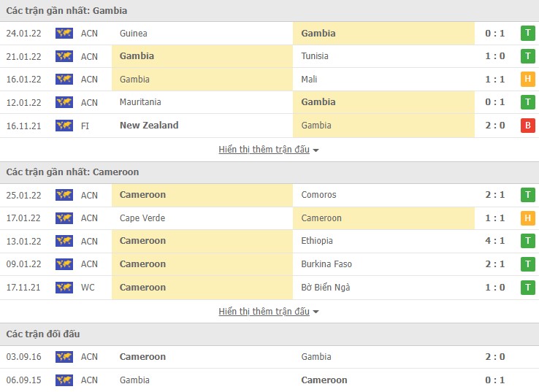539x392 pixels.
Task: Click the flag icon on 03.09.16 head-to-head row
Action: (64, 357)
